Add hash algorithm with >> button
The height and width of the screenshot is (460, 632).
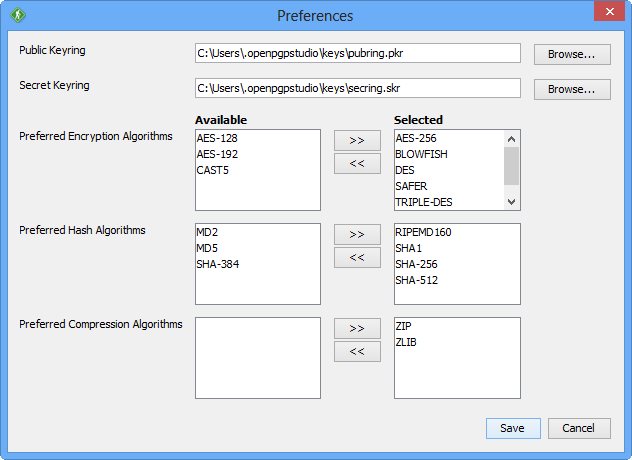357,234
